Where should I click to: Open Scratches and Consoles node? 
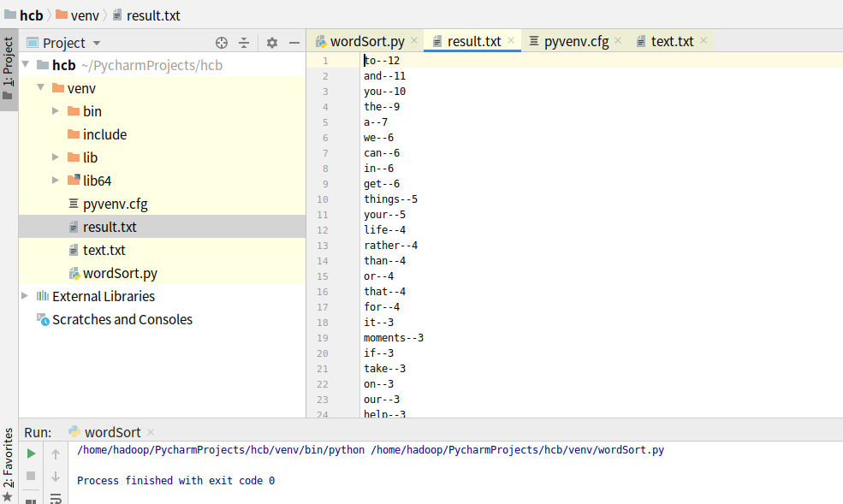point(122,319)
